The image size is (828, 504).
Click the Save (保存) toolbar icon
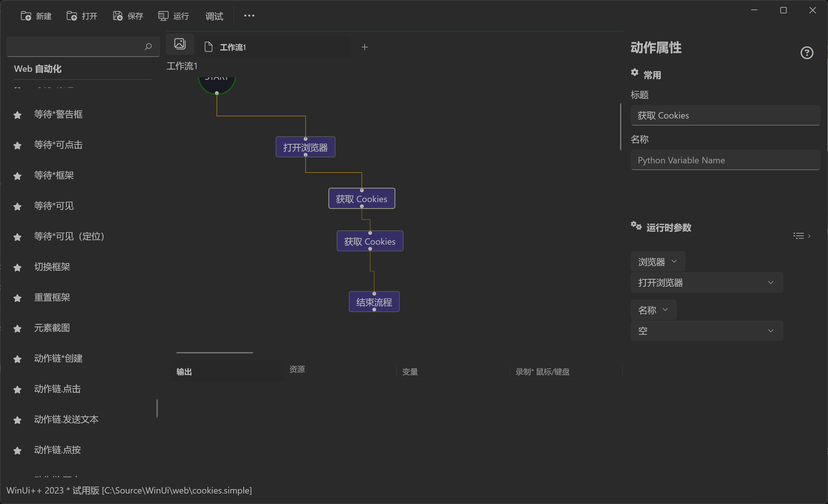pos(118,16)
